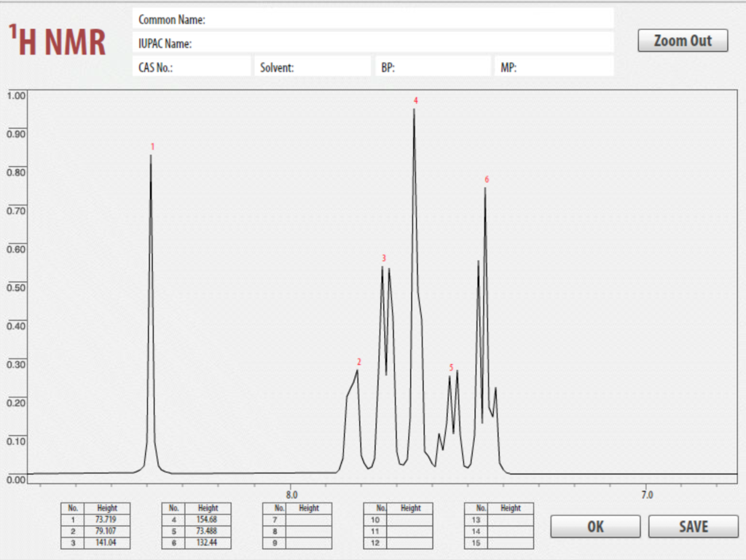
Task: Select the IUPAC Name input field
Action: tap(372, 44)
